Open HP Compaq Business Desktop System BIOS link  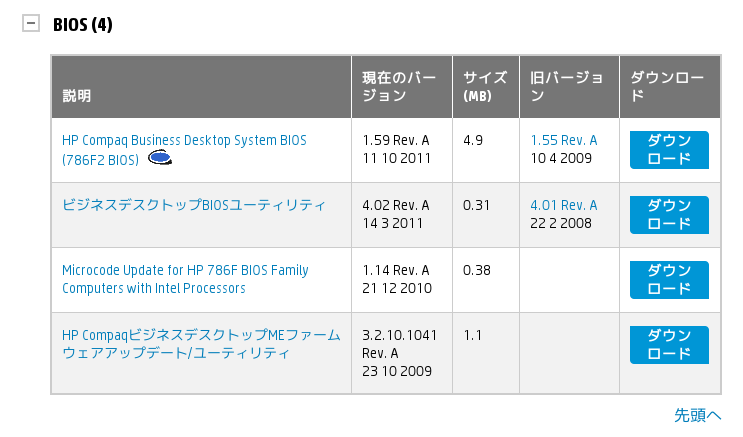coord(184,141)
